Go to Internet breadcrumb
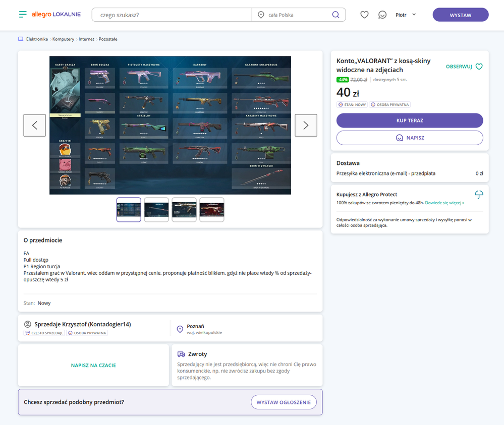The width and height of the screenshot is (504, 425). pos(86,39)
